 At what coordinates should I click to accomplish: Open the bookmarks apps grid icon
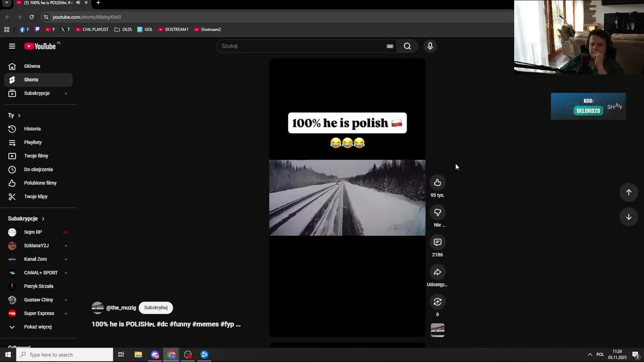pyautogui.click(x=7, y=30)
